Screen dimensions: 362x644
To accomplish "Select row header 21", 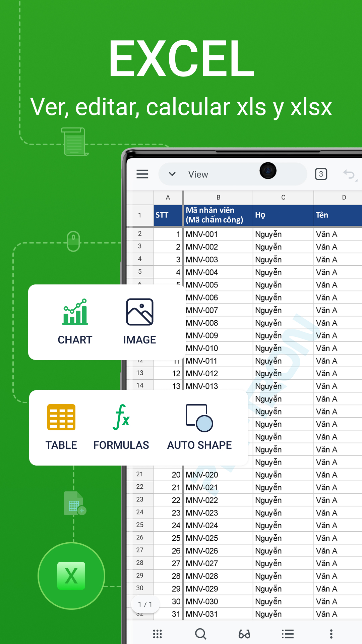I will click(140, 474).
